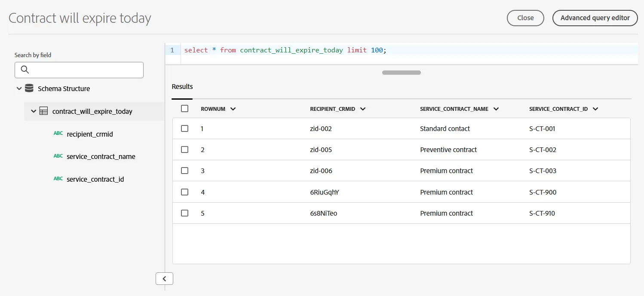The width and height of the screenshot is (644, 296).
Task: Check the row with zid-005
Action: (185, 150)
